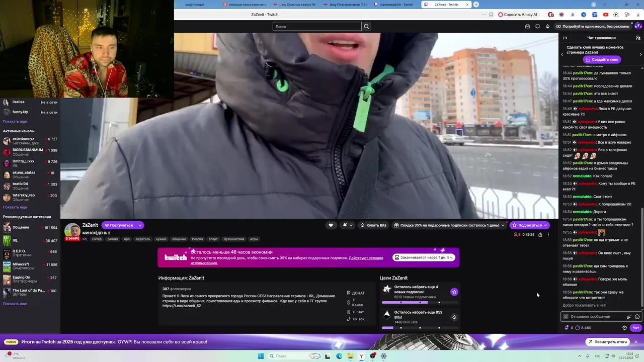
Task: Click the search magnifier icon
Action: coord(366,27)
